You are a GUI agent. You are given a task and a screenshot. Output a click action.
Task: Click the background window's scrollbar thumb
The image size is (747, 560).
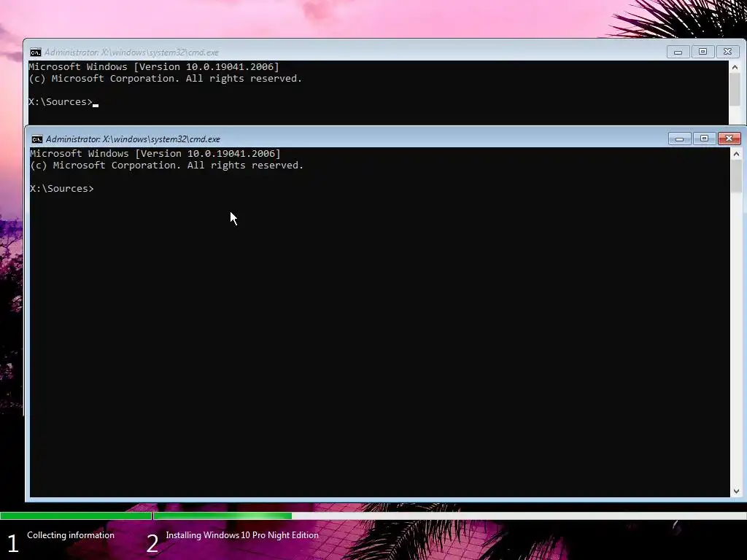[735, 90]
